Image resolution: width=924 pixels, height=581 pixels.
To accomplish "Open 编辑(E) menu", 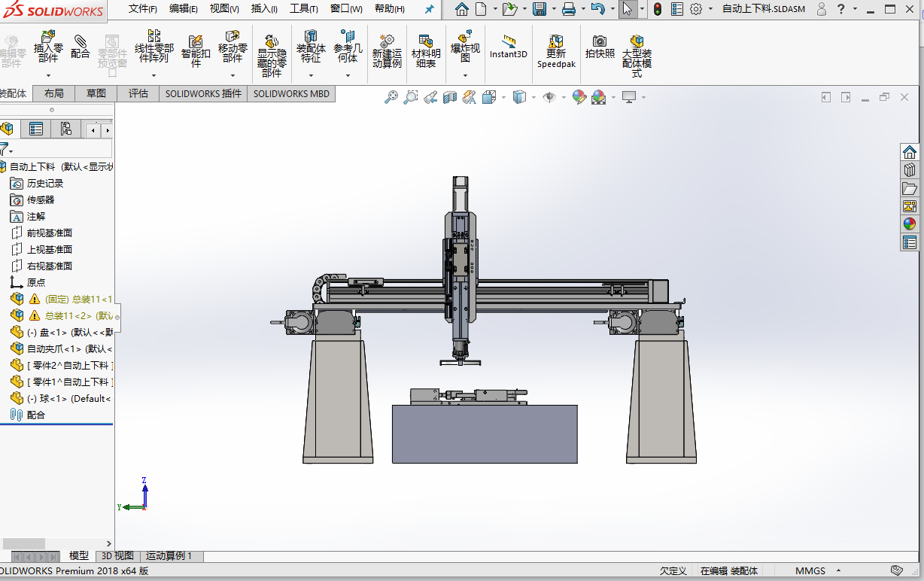I will [183, 9].
